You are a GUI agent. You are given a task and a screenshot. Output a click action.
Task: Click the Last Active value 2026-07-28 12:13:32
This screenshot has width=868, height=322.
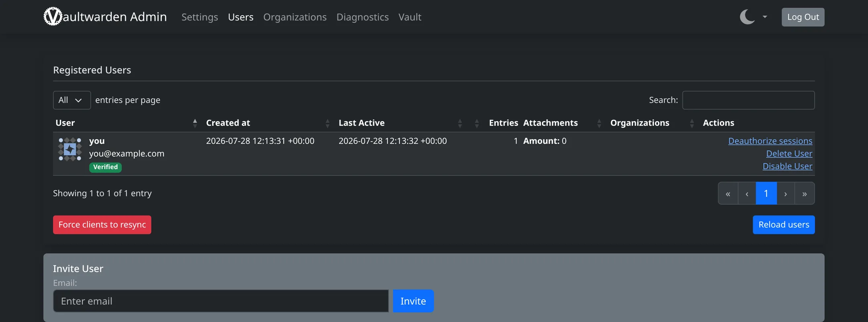point(393,141)
